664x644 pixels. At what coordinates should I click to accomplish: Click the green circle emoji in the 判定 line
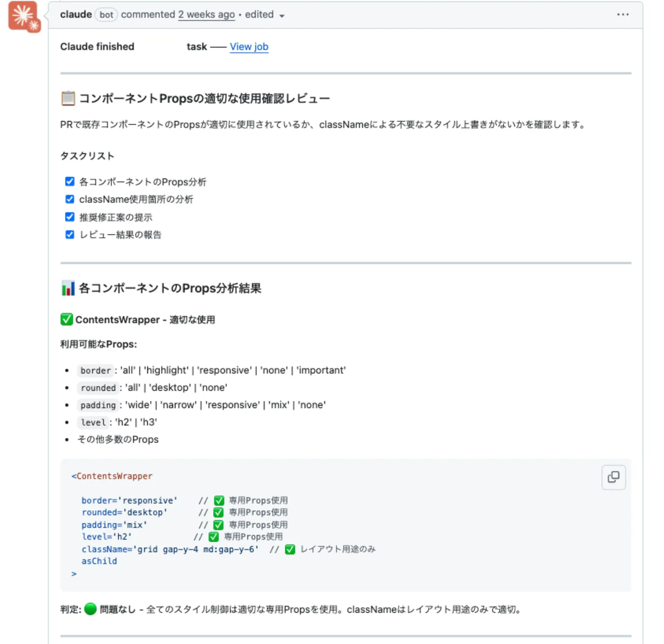(x=89, y=609)
